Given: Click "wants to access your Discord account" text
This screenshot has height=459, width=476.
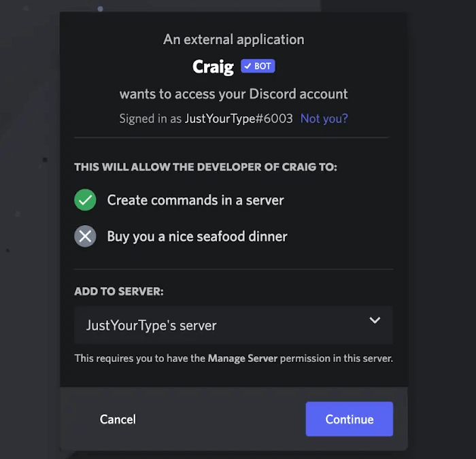Looking at the screenshot, I should point(233,94).
